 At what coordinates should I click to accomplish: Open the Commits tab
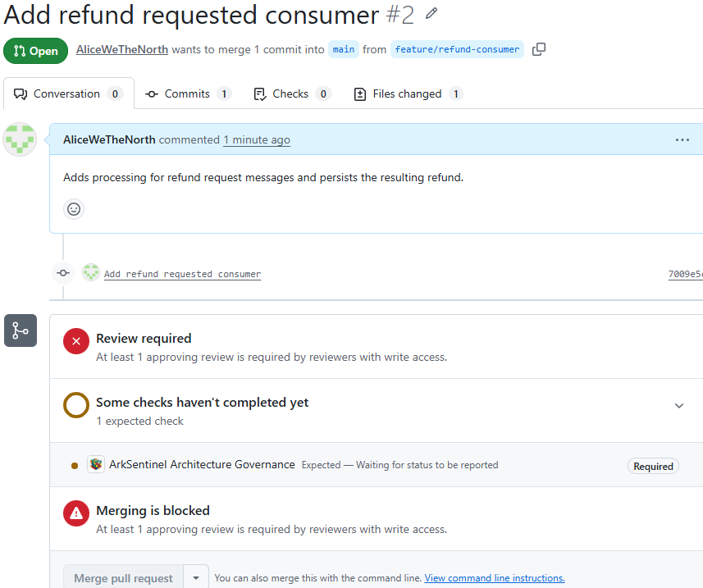(x=188, y=93)
